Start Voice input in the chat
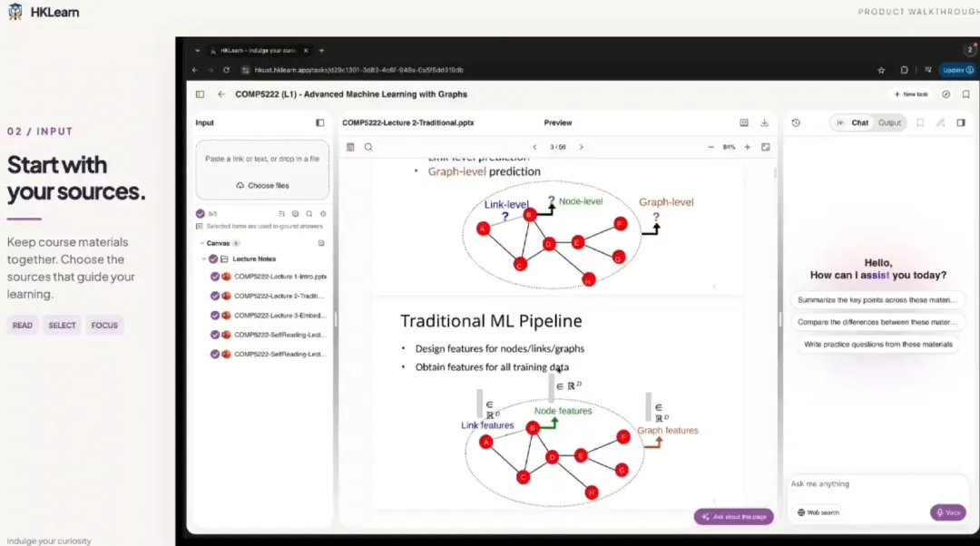 click(948, 512)
